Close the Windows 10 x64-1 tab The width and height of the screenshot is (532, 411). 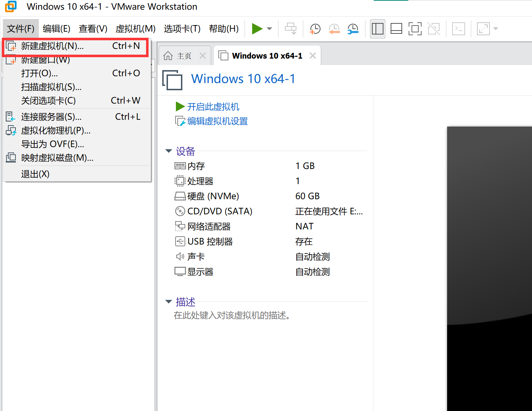point(313,56)
